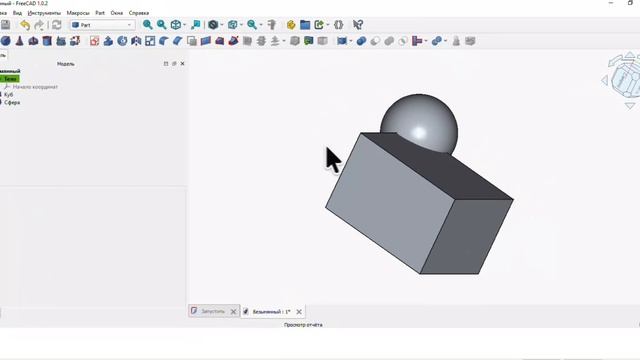640x360 pixels.
Task: Click the green link export icon
Action: [319, 25]
